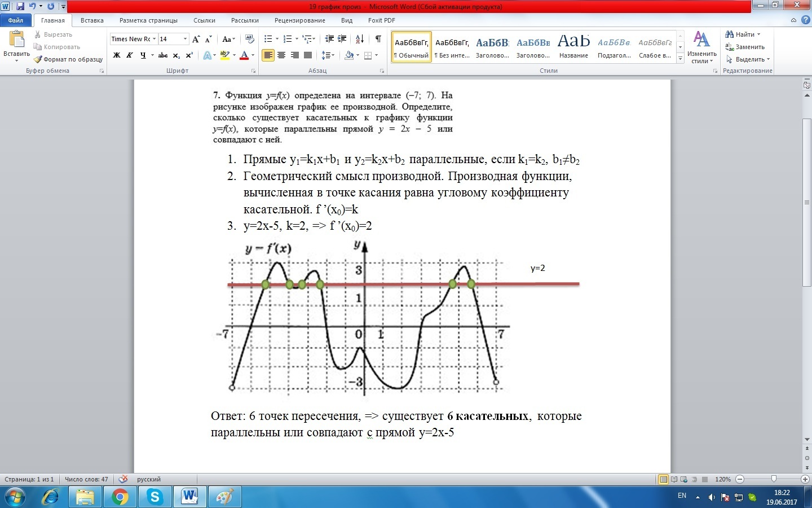Image resolution: width=812 pixels, height=508 pixels.
Task: Click the word count (Число слов: 47)
Action: 86,479
